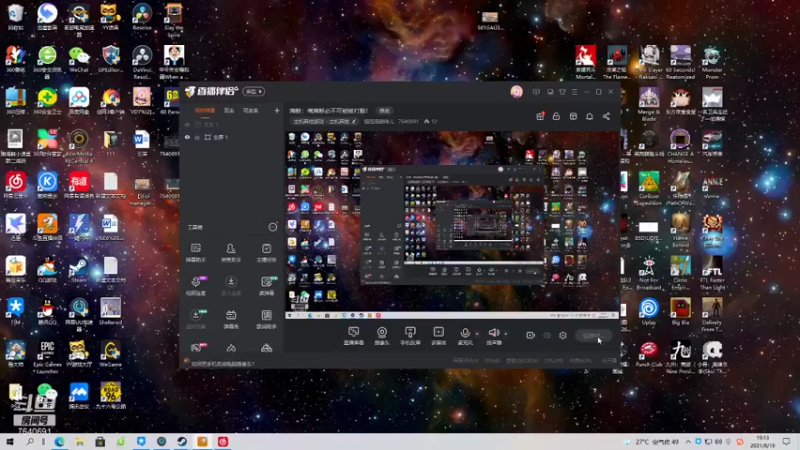Click the speaker icon in bottom toolbar
The image size is (800, 450).
(x=493, y=333)
